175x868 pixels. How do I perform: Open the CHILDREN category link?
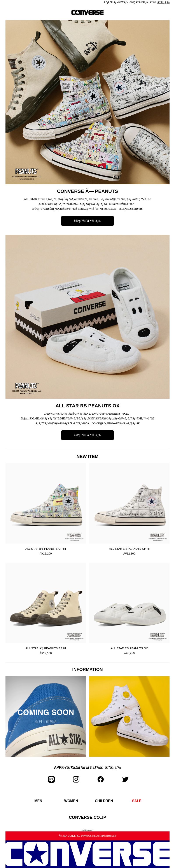pos(104,801)
